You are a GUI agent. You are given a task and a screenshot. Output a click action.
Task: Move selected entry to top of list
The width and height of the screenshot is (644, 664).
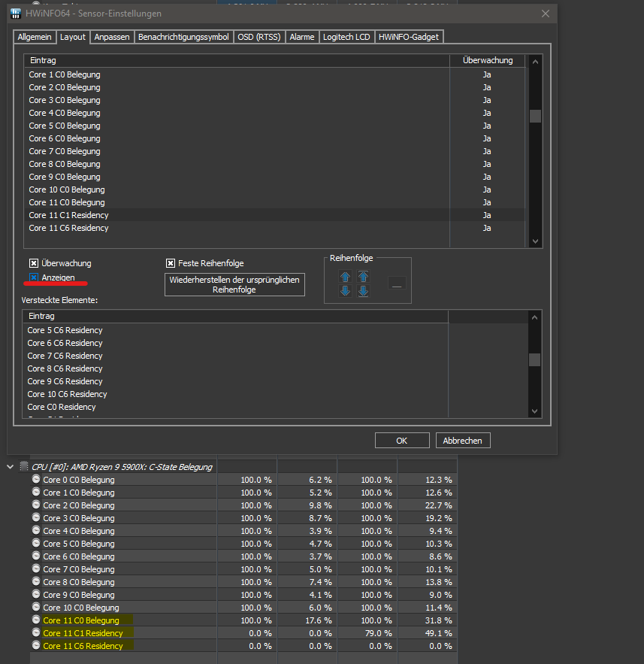363,277
